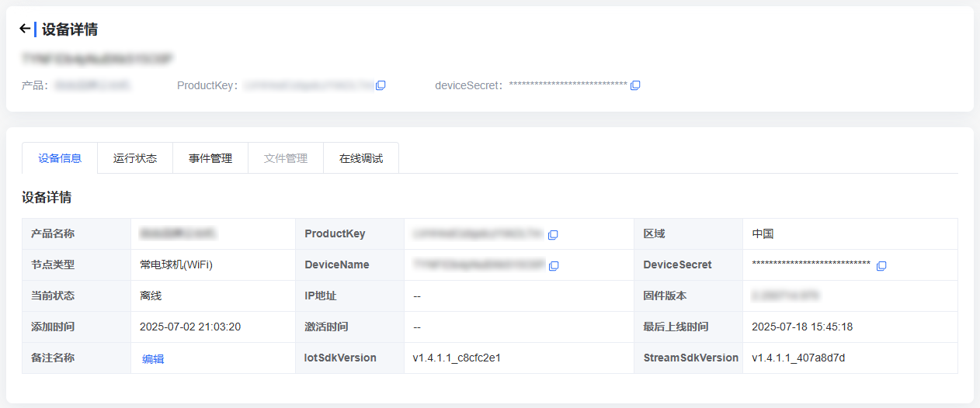The image size is (980, 408).
Task: Go to the 在线调试 tab
Action: click(x=361, y=158)
